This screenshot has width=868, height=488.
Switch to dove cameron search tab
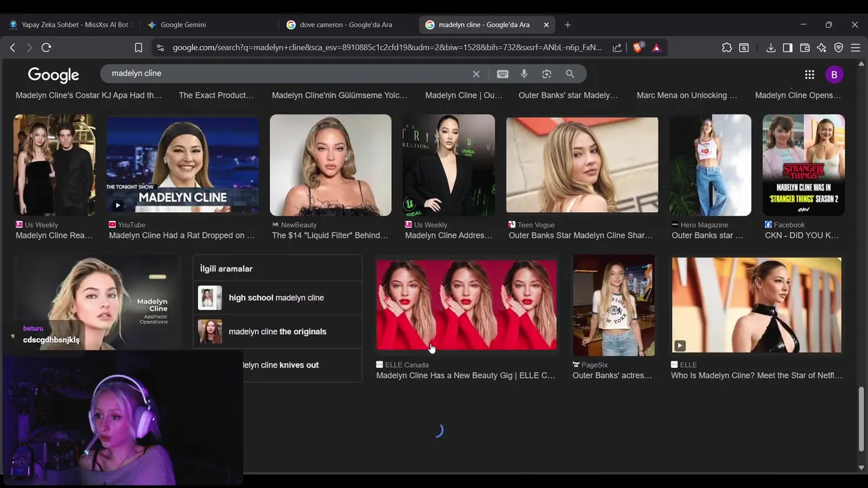346,24
